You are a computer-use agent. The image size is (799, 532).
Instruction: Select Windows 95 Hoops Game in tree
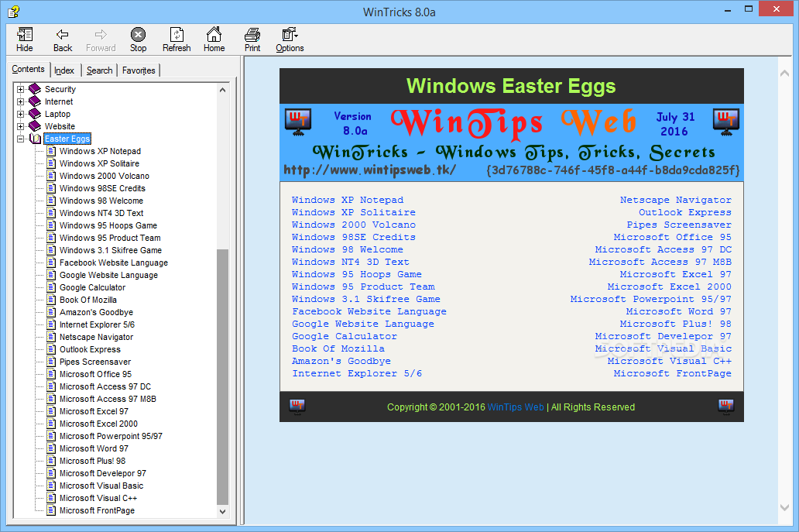tap(108, 225)
